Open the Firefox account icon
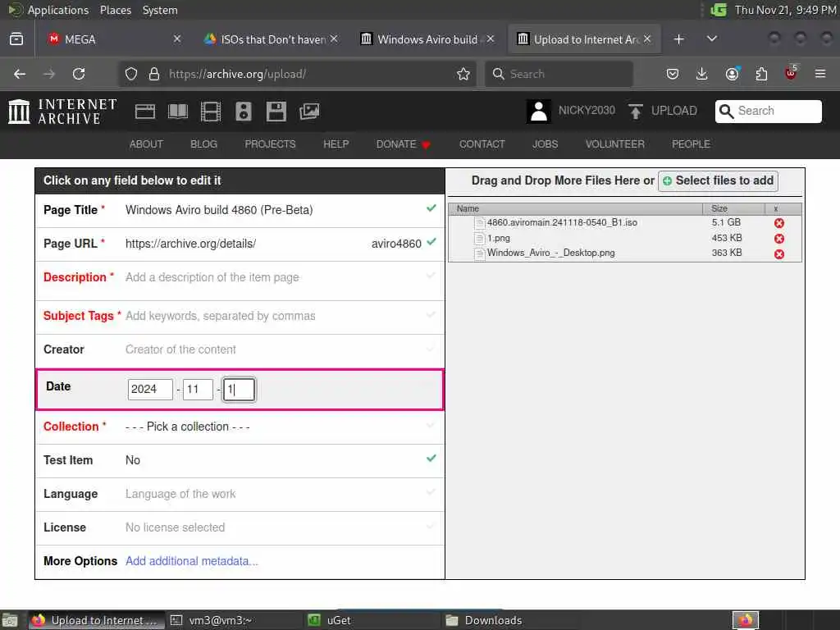Viewport: 840px width, 630px height. tap(732, 74)
